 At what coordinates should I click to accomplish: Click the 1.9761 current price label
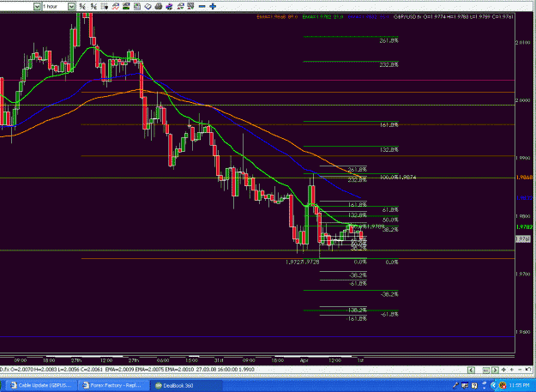pos(523,238)
